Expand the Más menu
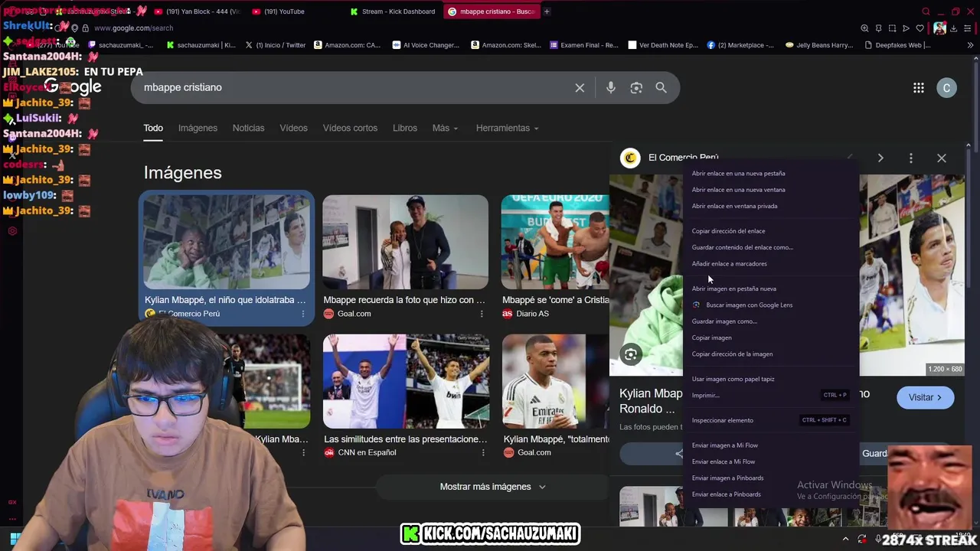This screenshot has height=551, width=980. (445, 129)
